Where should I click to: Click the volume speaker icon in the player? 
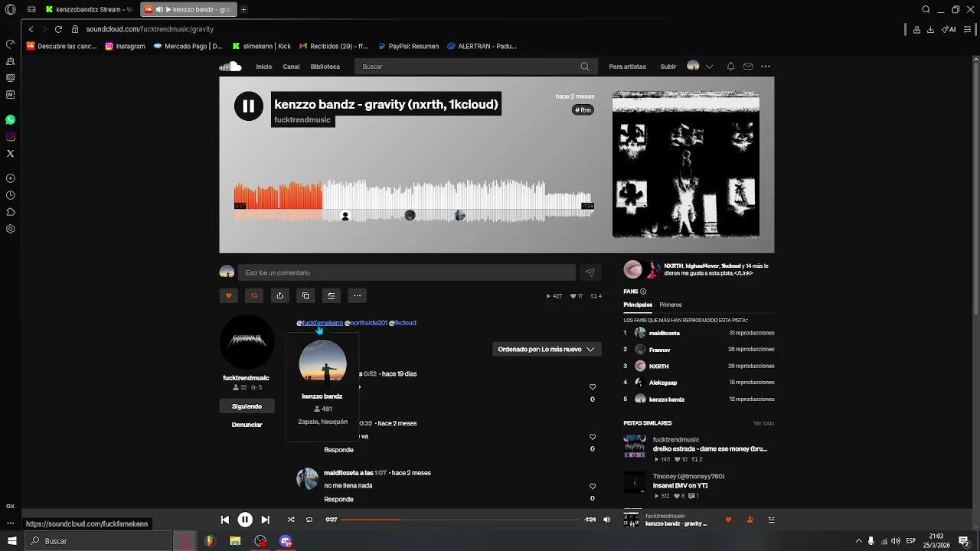(607, 520)
